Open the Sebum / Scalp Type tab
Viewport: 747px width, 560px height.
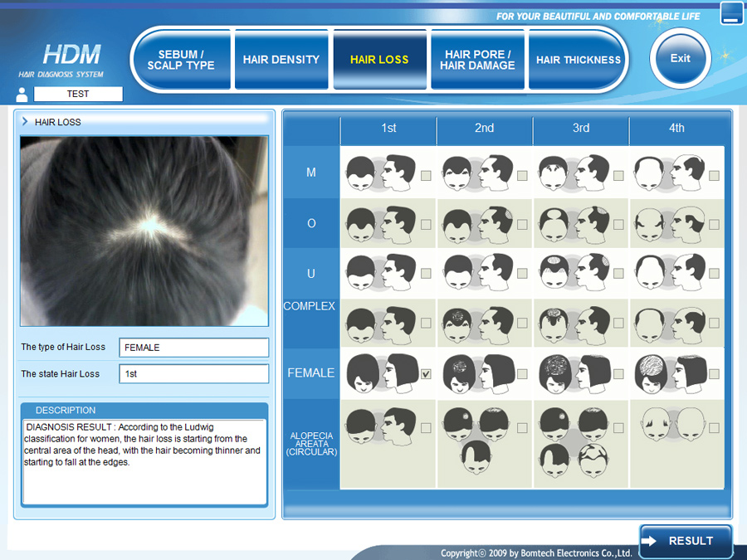tap(181, 60)
